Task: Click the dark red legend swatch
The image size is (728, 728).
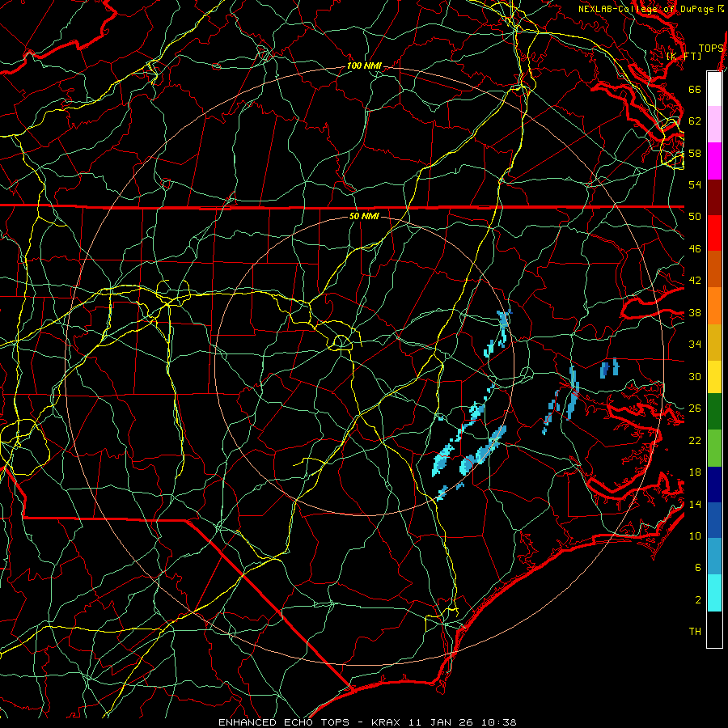Action: click(x=714, y=197)
